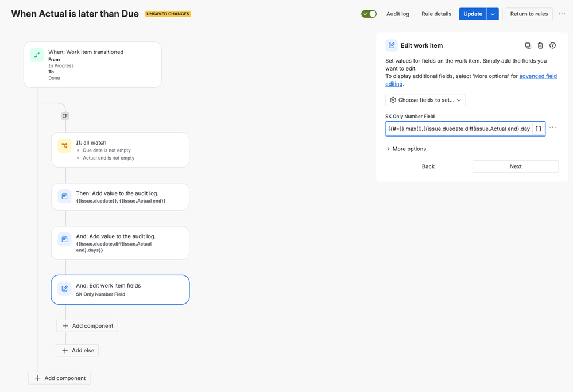The height and width of the screenshot is (392, 573).
Task: Click the trigger transition icon
Action: click(37, 55)
